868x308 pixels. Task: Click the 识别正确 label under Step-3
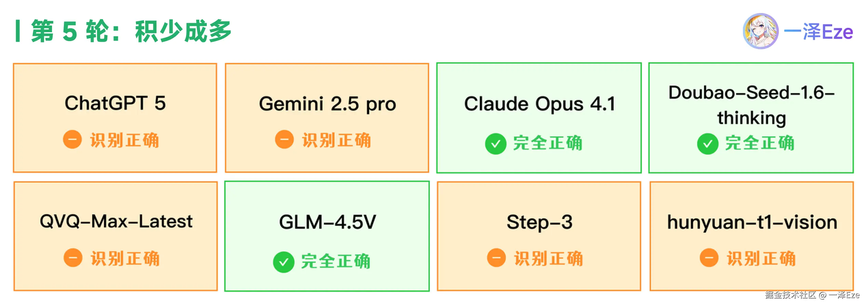coord(548,258)
